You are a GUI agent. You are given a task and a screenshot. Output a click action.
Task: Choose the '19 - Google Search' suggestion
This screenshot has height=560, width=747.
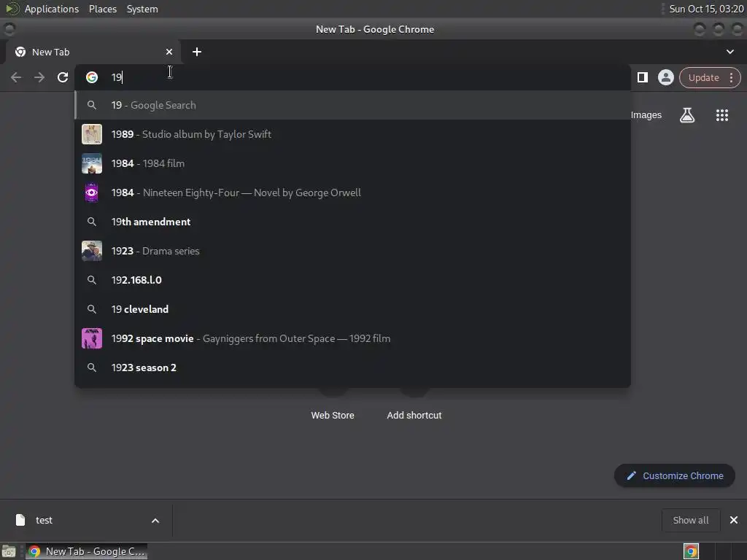[352, 105]
